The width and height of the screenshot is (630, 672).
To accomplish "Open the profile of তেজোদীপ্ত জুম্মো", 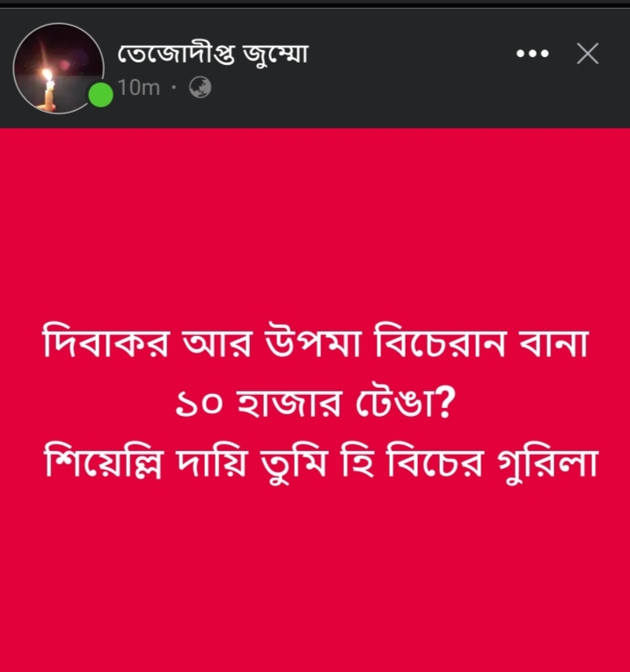I will [213, 55].
